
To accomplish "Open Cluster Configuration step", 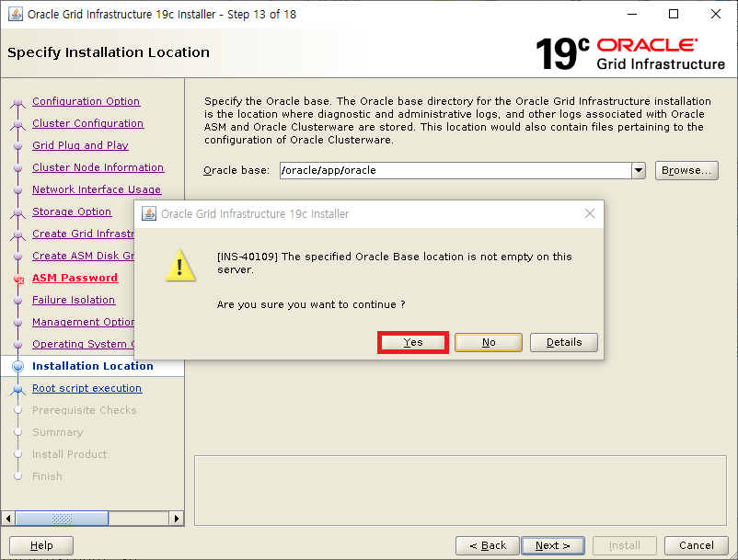I will (88, 123).
